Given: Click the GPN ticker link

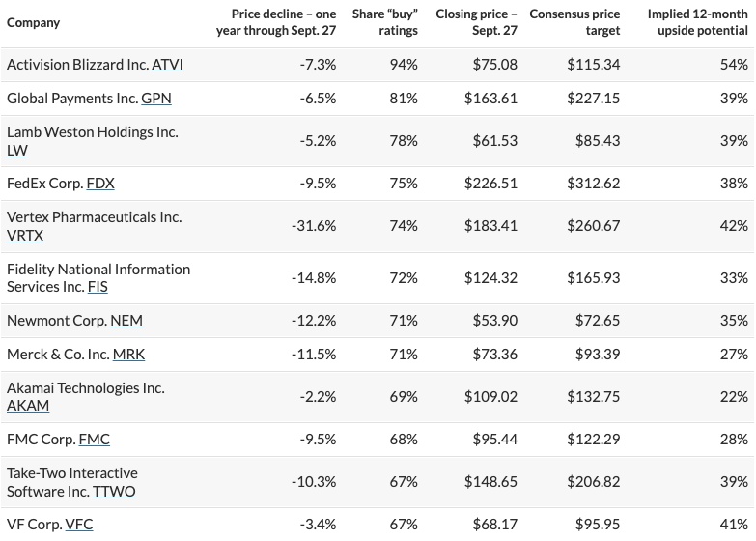Looking at the screenshot, I should 156,99.
